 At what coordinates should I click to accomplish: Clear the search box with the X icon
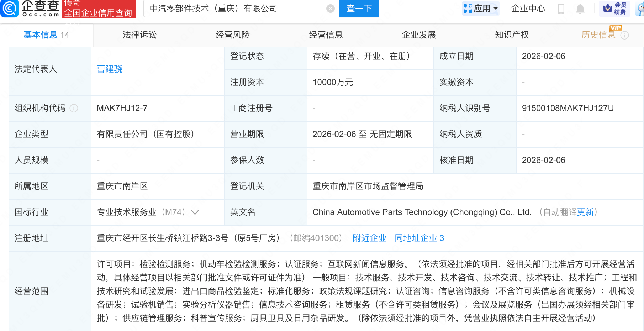point(331,9)
